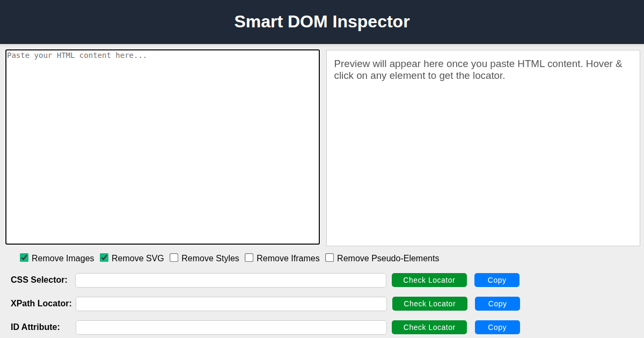Select the ID Attribute input field

(x=231, y=327)
